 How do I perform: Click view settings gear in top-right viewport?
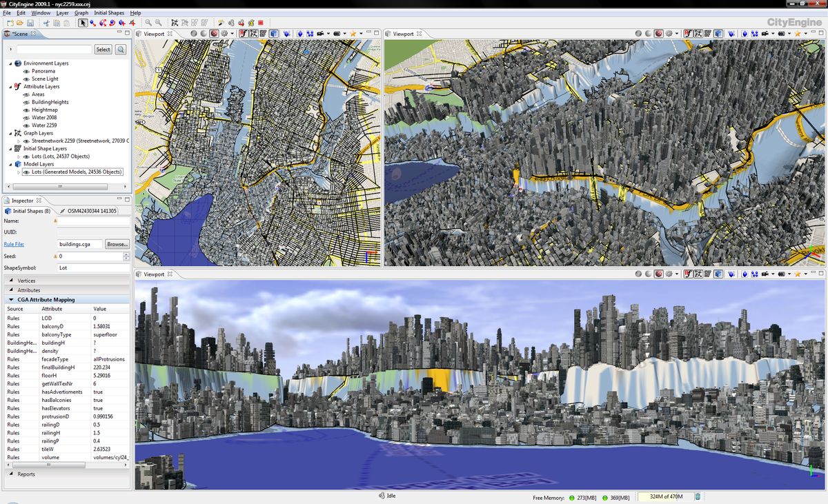[669, 33]
